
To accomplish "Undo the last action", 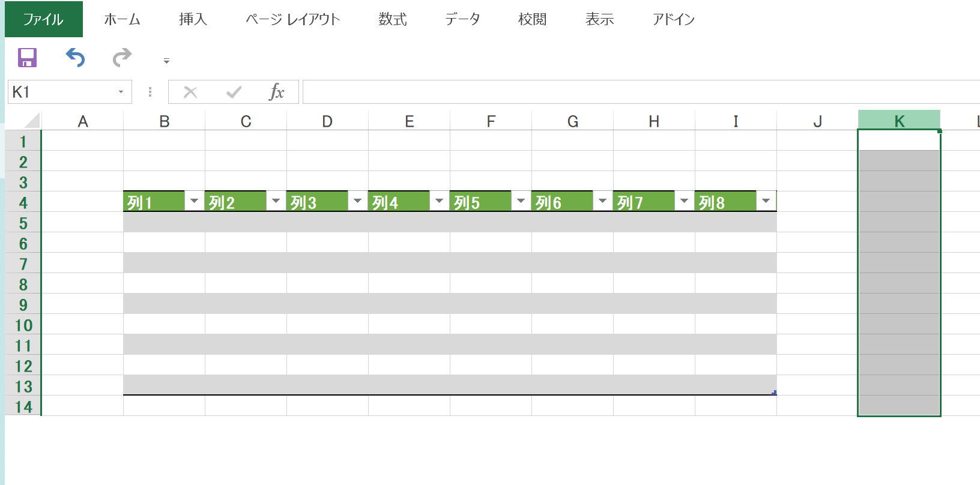I will pos(76,58).
